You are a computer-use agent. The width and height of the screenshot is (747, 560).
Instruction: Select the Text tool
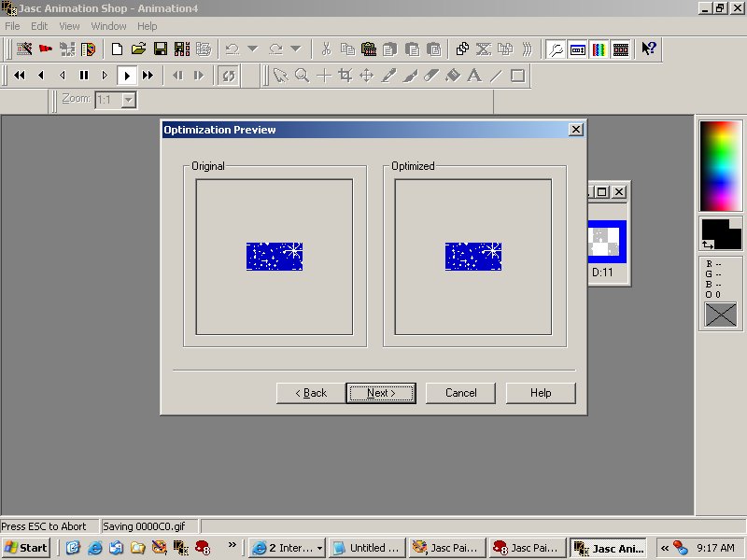coord(474,76)
